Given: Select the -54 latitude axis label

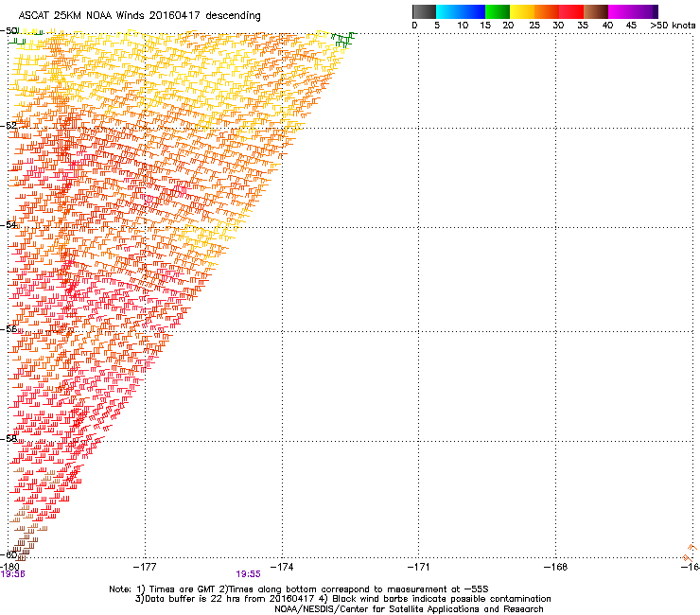Looking at the screenshot, I should [9, 224].
